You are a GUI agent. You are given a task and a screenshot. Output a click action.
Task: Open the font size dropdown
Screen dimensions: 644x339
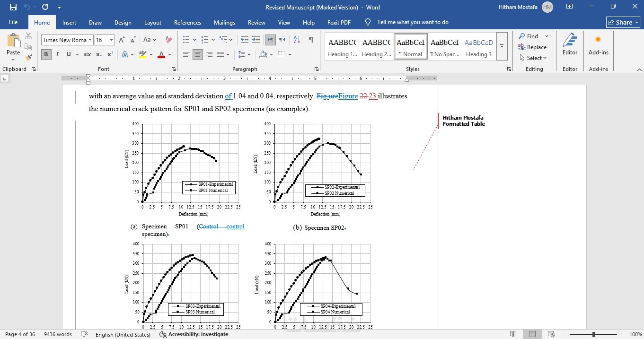[112, 40]
